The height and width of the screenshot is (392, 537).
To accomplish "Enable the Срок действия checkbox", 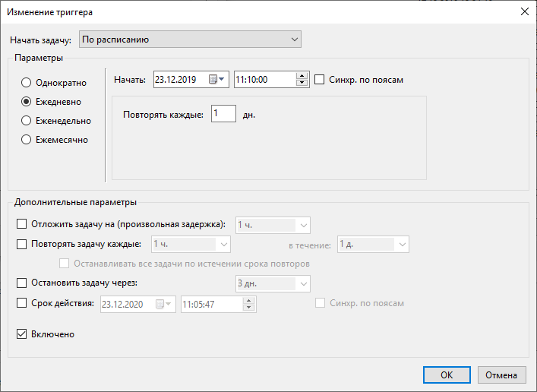I will coord(21,303).
